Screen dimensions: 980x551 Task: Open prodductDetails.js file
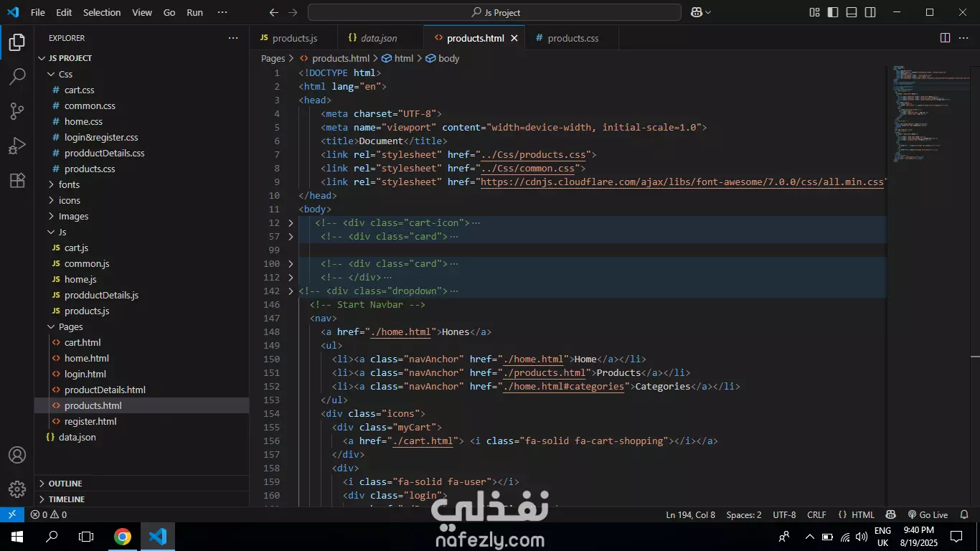click(142, 295)
